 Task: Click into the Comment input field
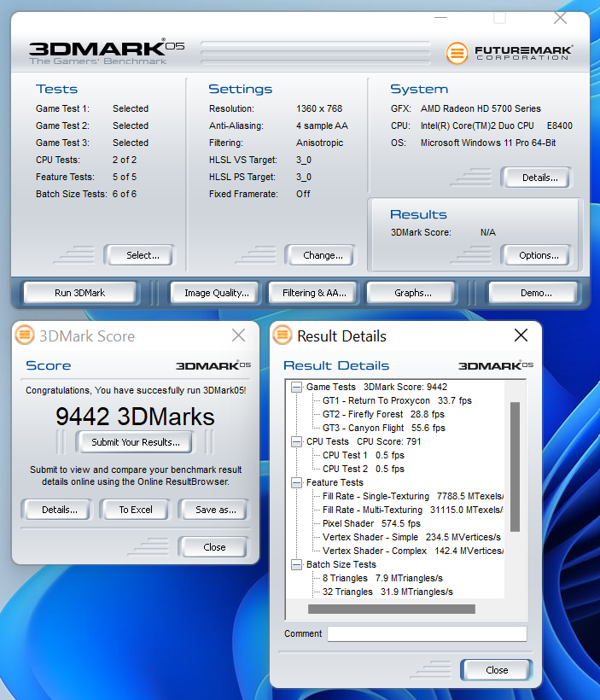pyautogui.click(x=428, y=634)
